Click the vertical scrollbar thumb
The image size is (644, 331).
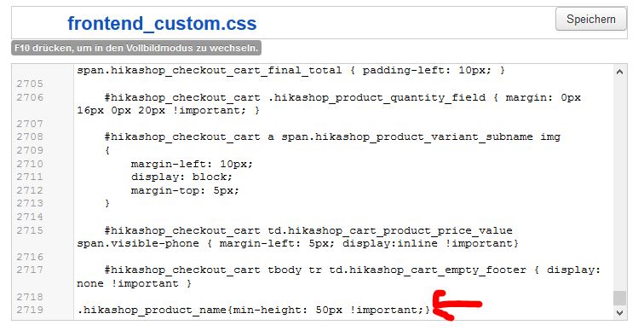pyautogui.click(x=620, y=298)
